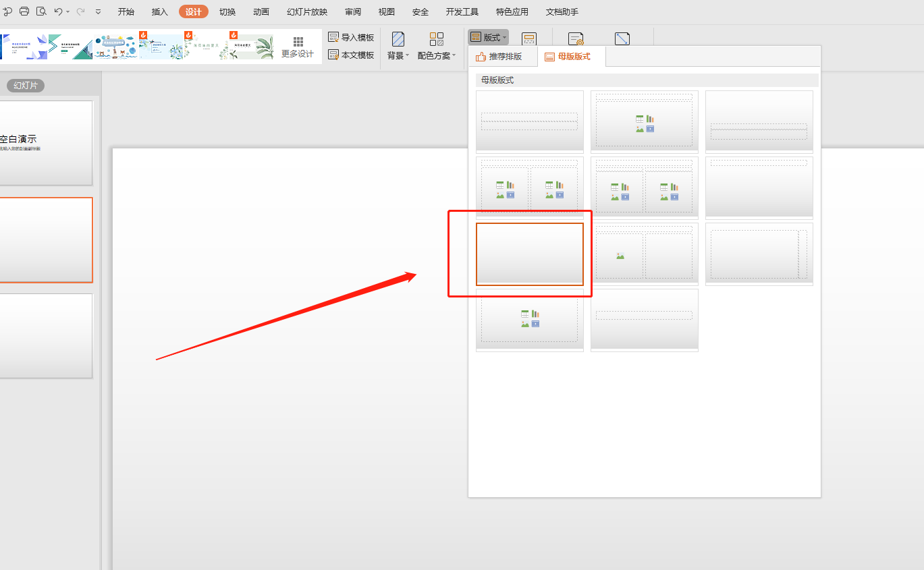Click the slide size icon with diagonal arrow
Viewport: 924px width, 570px height.
(622, 39)
